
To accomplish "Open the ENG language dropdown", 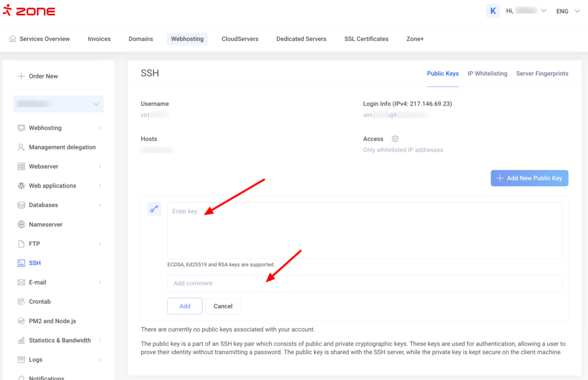I will (x=568, y=11).
